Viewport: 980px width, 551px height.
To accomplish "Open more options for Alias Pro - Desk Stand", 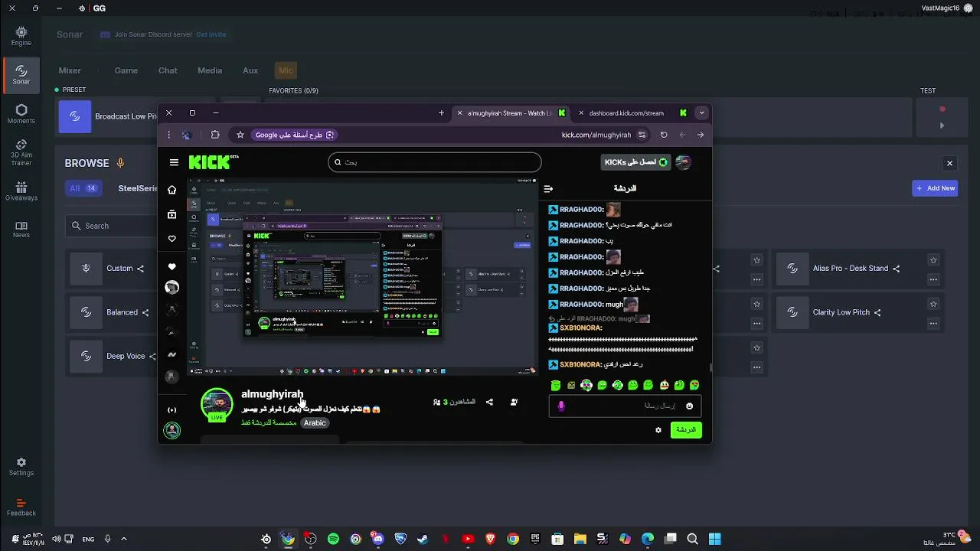I will click(933, 279).
